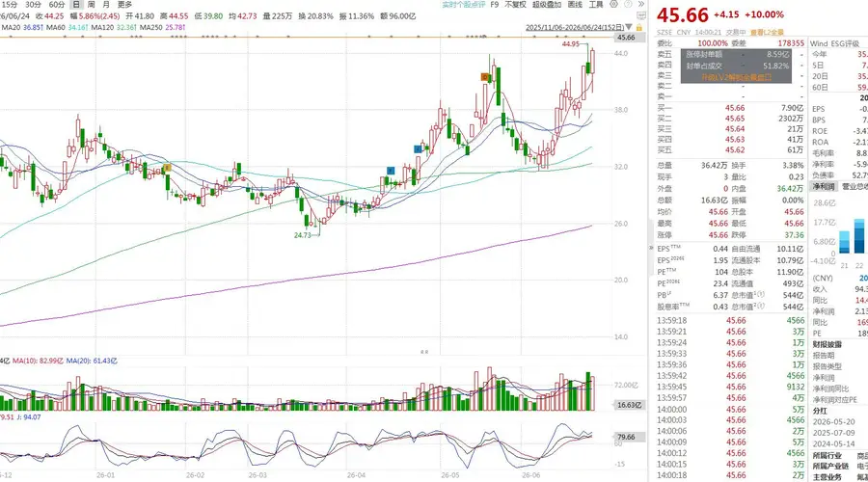Select the 净利润 tab in financial panel

(x=824, y=187)
